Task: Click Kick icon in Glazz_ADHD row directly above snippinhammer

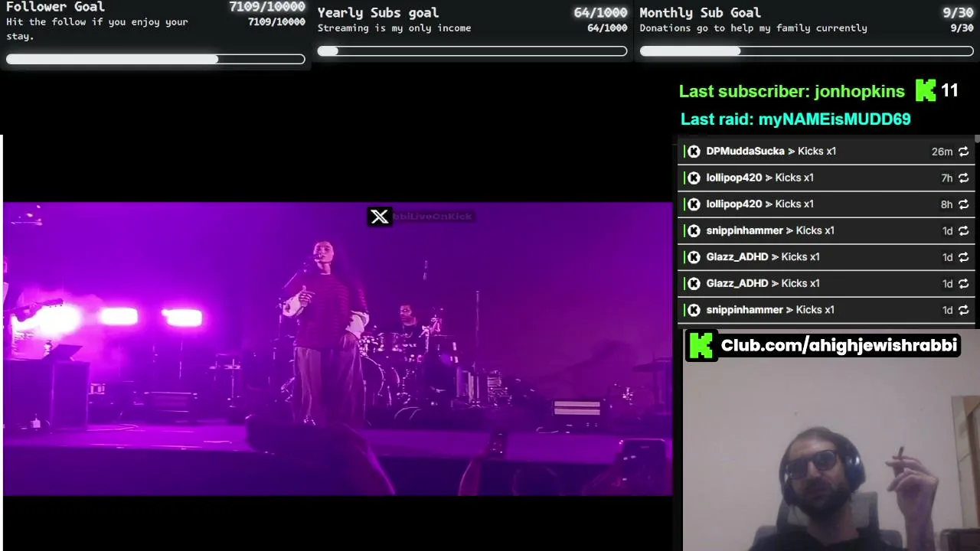Action: pyautogui.click(x=694, y=283)
